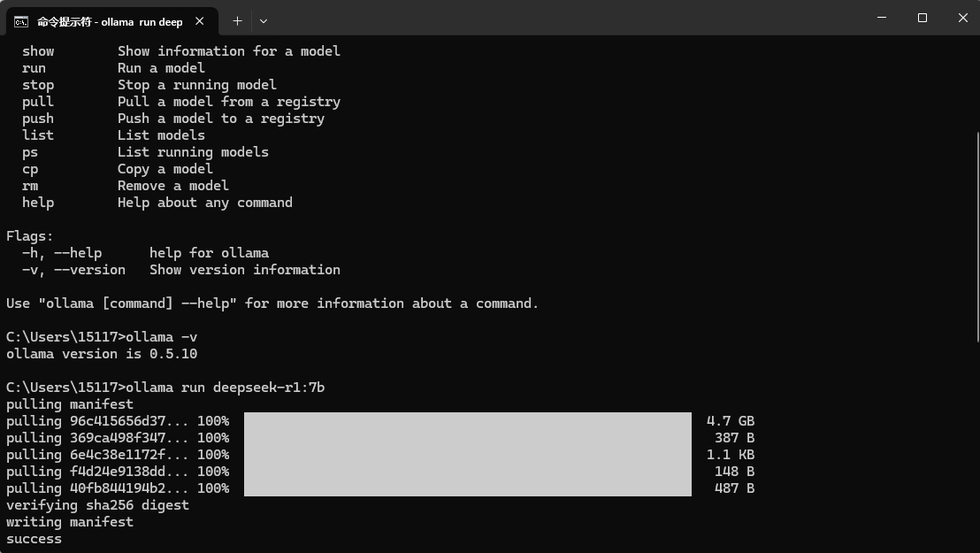Click the '4.7 GB' size value
This screenshot has width=980, height=553.
point(731,421)
